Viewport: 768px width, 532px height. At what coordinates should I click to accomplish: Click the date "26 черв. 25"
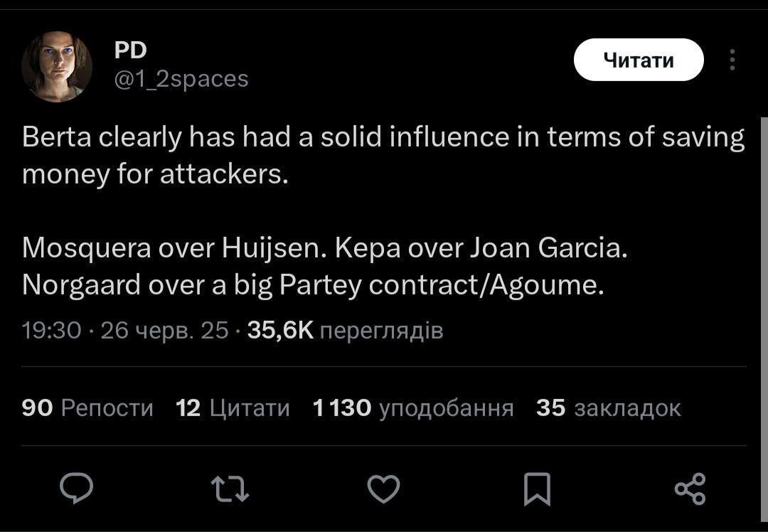click(164, 330)
